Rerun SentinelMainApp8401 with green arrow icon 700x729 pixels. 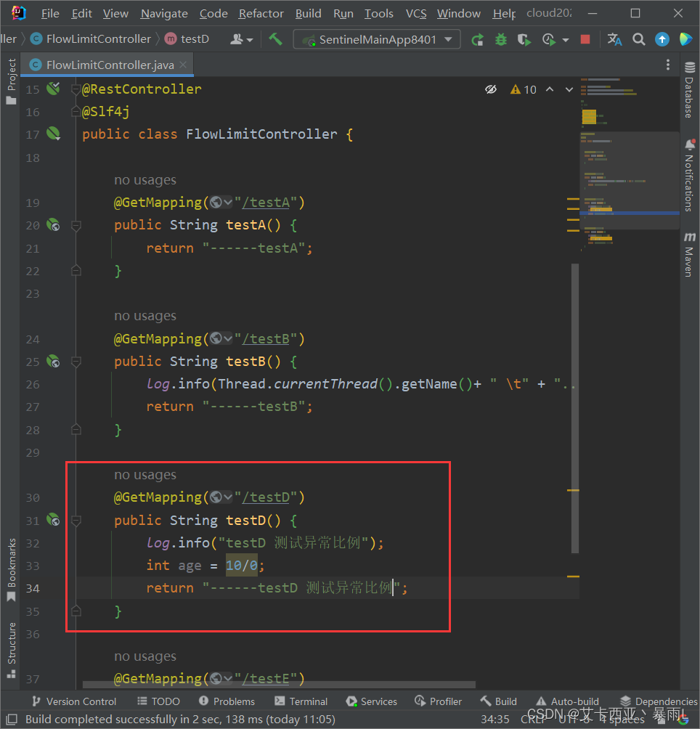coord(477,40)
